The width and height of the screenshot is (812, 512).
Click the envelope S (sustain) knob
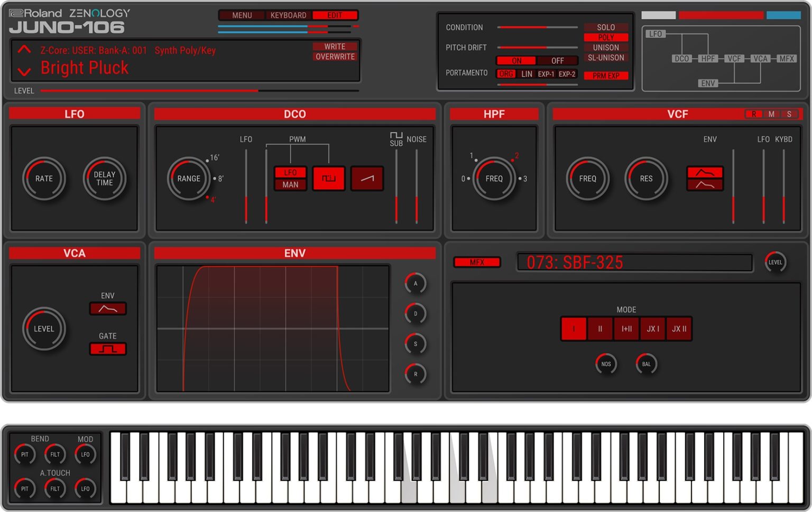coord(416,344)
